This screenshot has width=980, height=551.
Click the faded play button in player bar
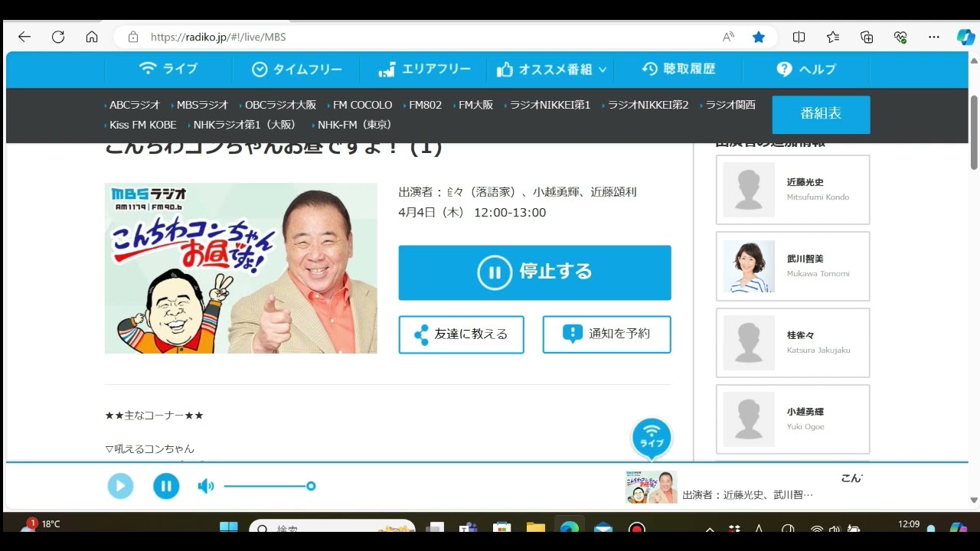click(120, 486)
